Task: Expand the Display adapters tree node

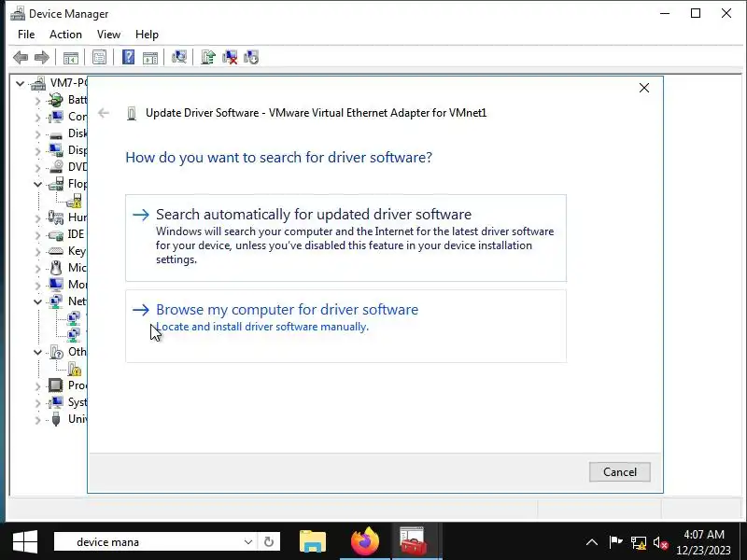Action: pos(37,151)
